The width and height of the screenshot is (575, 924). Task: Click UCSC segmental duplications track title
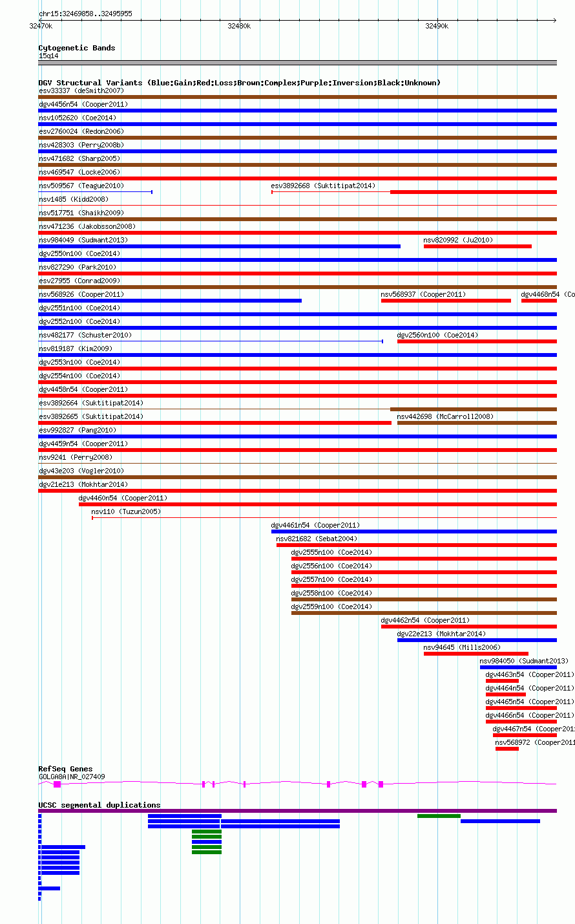click(99, 805)
